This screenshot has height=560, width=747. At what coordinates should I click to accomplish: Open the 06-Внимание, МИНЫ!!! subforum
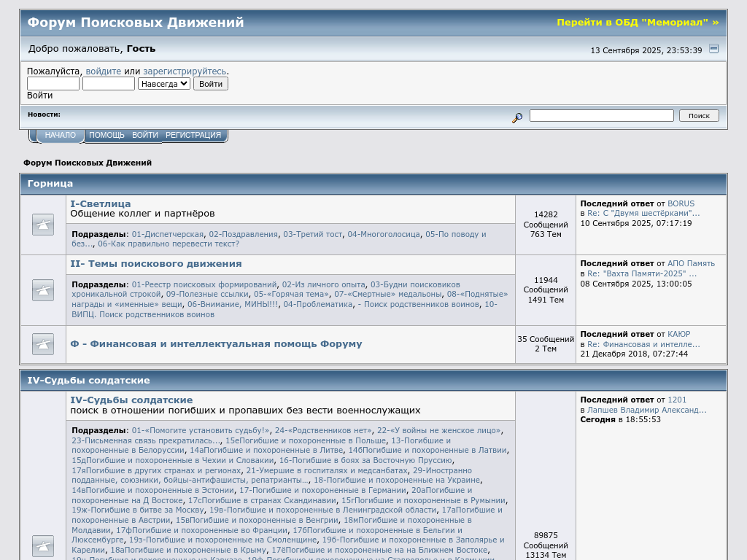tap(233, 304)
